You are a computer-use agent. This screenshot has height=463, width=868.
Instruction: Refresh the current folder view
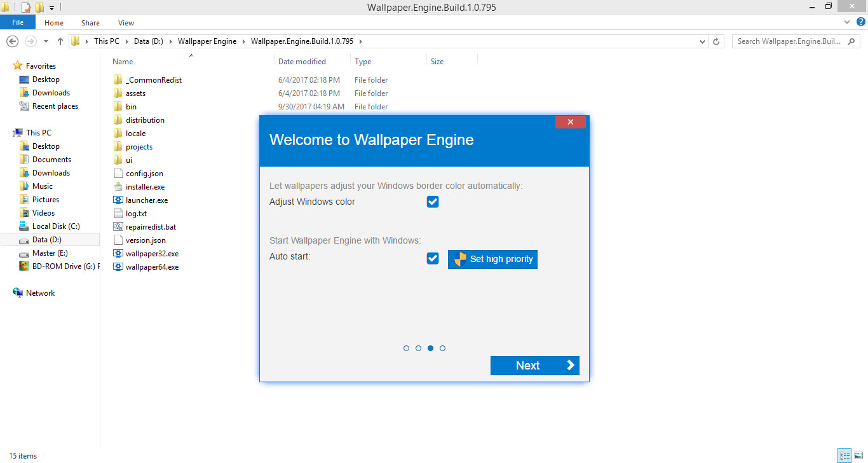click(x=716, y=41)
